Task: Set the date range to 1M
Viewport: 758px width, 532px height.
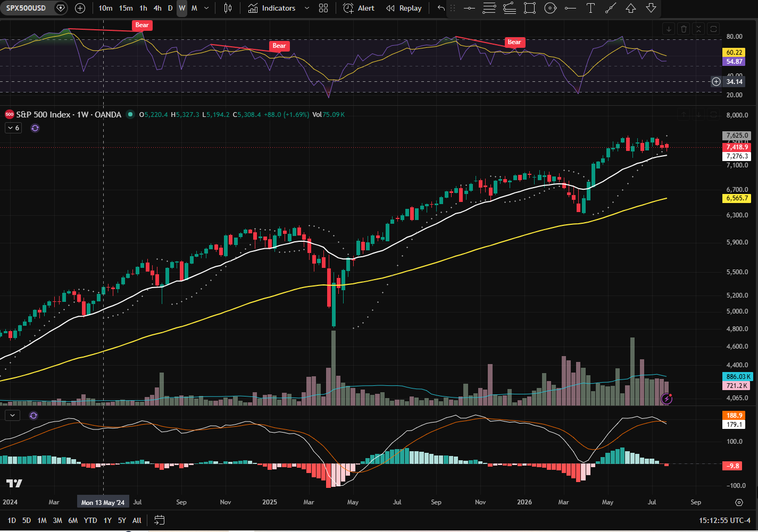Action: [42, 520]
